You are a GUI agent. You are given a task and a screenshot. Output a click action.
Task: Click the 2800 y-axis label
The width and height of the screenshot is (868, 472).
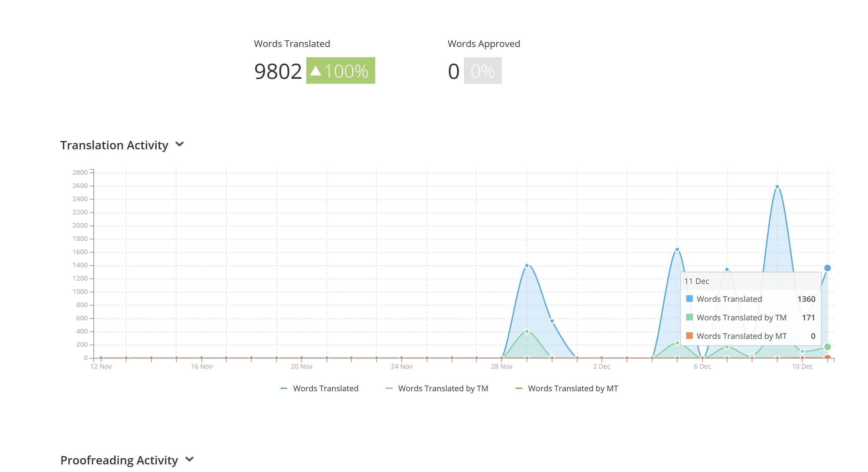[80, 172]
